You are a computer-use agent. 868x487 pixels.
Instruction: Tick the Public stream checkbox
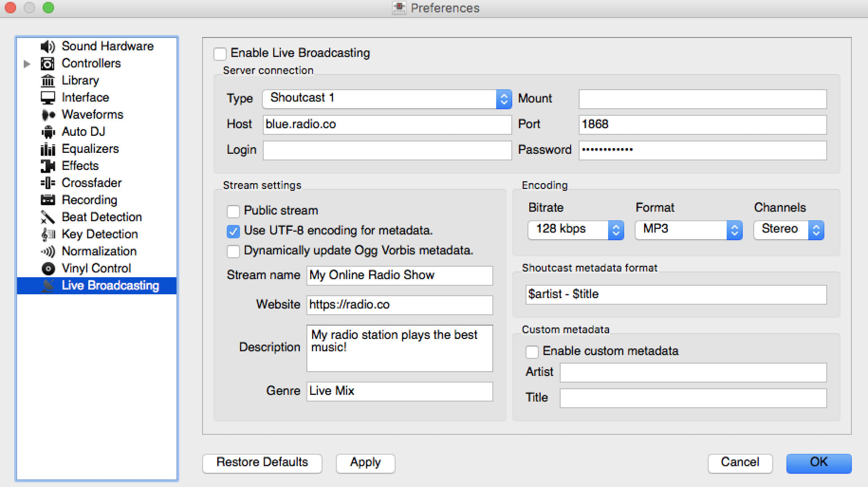(x=233, y=211)
